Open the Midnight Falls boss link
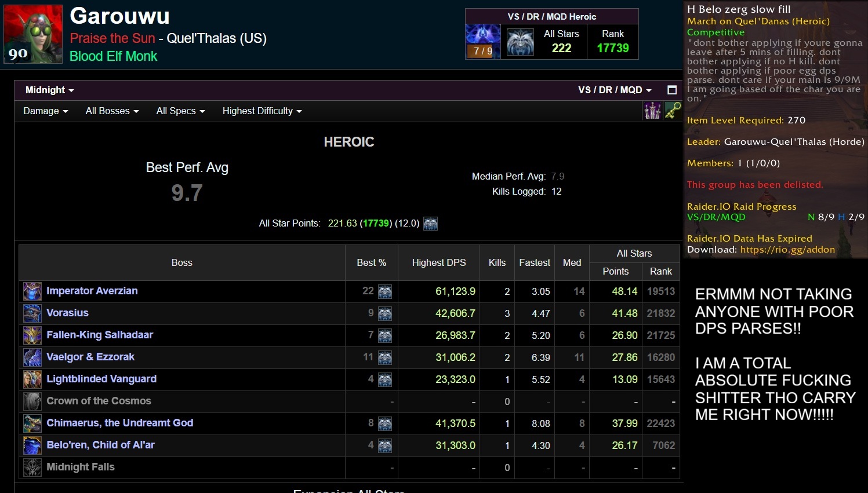This screenshot has height=493, width=868. pos(81,467)
